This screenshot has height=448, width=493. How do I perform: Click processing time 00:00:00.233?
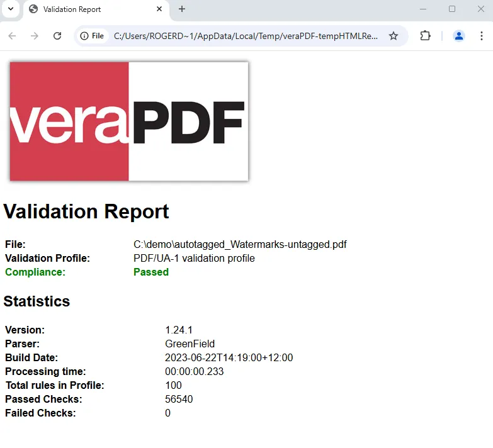coord(195,371)
